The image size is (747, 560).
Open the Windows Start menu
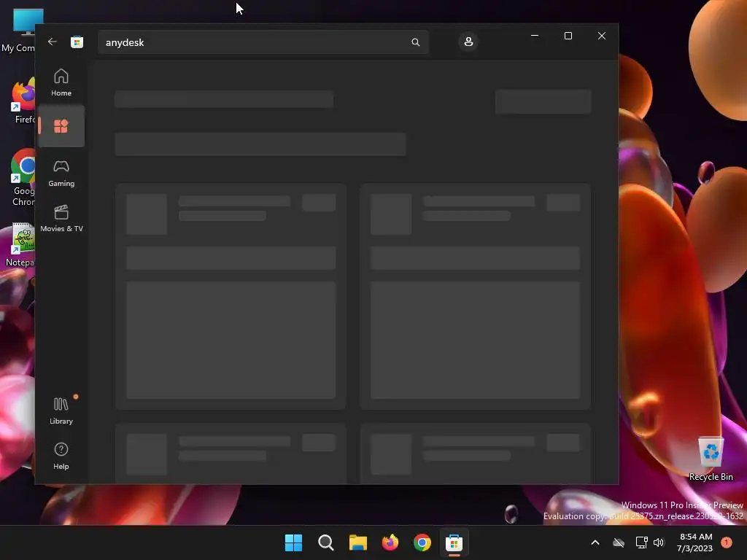click(293, 542)
